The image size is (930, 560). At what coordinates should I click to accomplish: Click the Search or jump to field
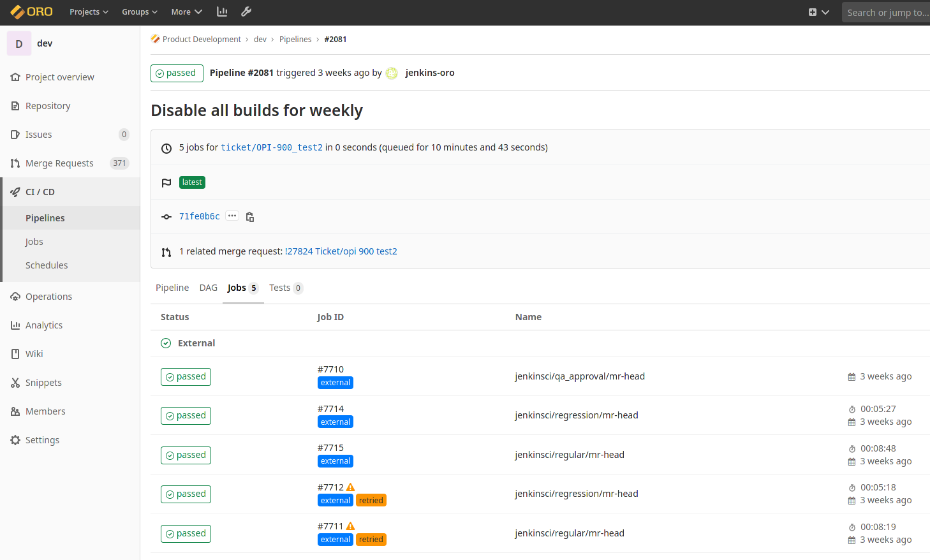(x=885, y=12)
